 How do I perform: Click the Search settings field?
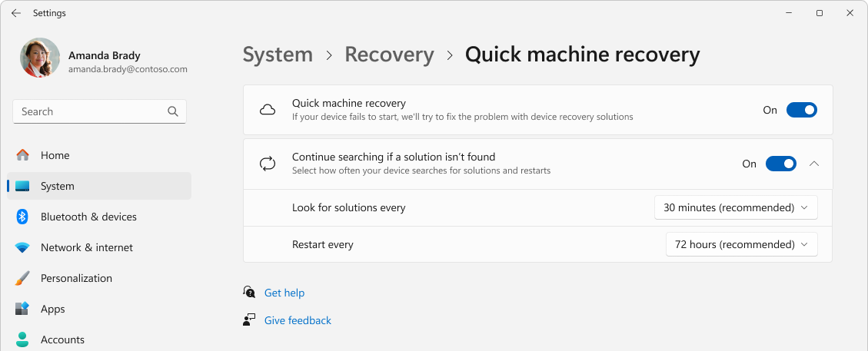click(x=100, y=111)
